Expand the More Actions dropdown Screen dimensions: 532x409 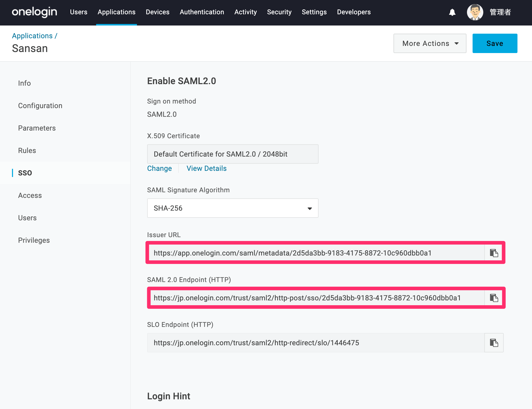pos(430,43)
